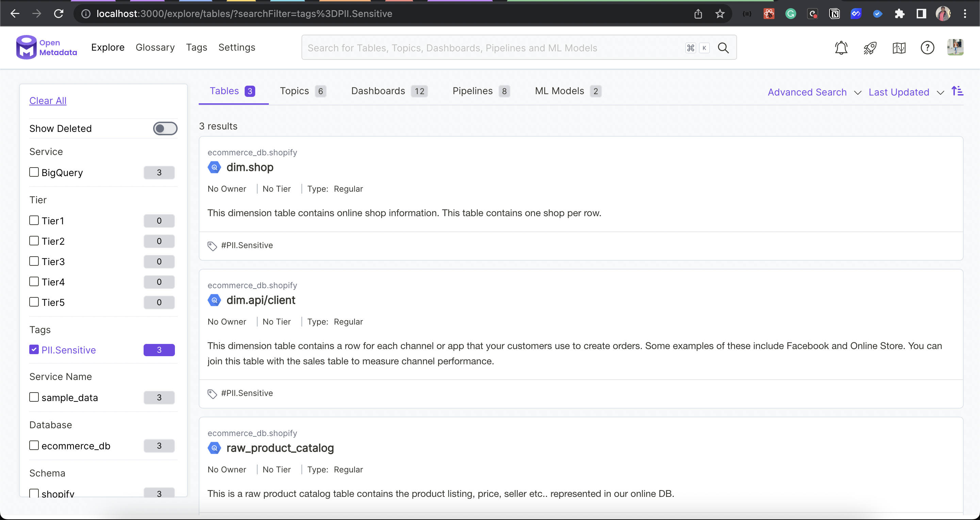
Task: Open the help question mark icon
Action: pos(927,48)
